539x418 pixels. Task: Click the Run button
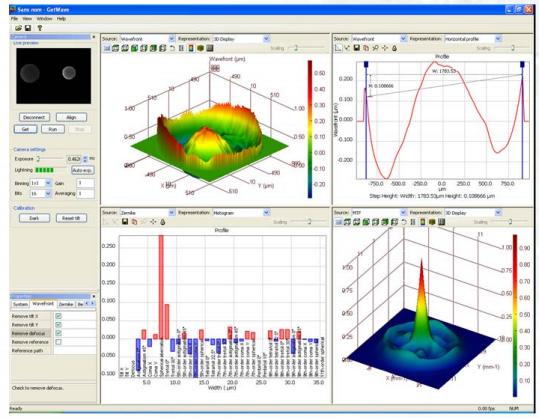(x=53, y=129)
